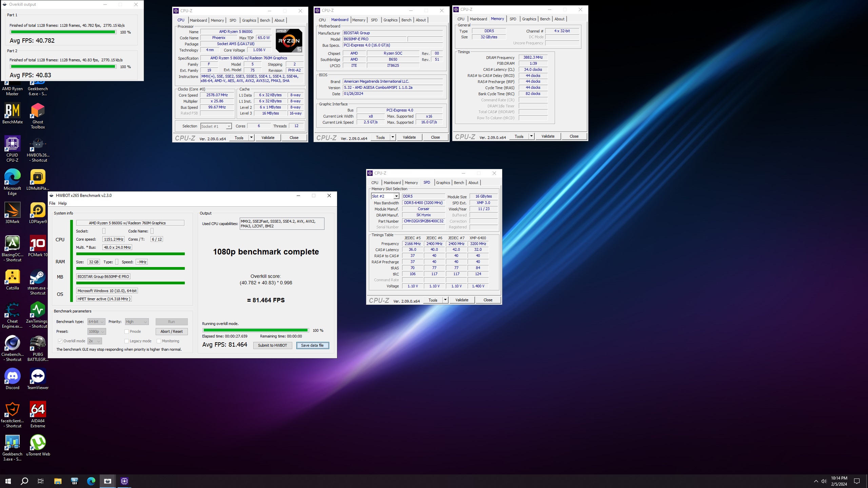The image size is (868, 488).
Task: Open Benchmark type 64-bit dropdown
Action: pos(96,322)
